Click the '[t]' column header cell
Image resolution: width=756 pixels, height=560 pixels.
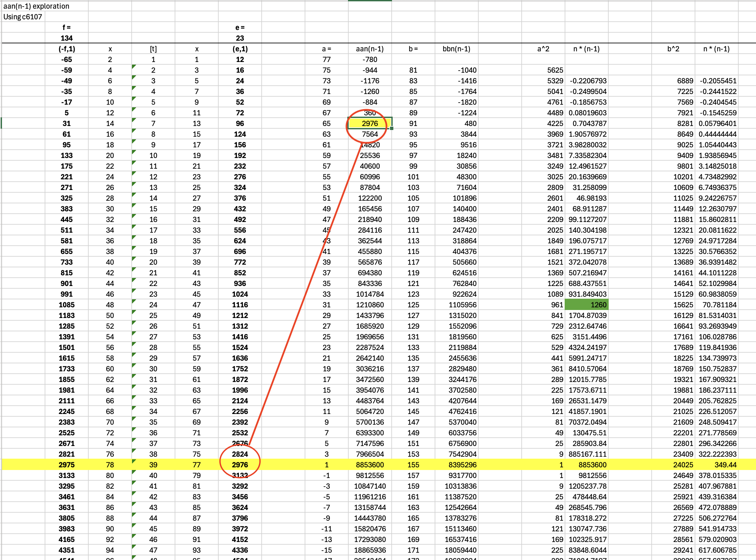(x=153, y=49)
